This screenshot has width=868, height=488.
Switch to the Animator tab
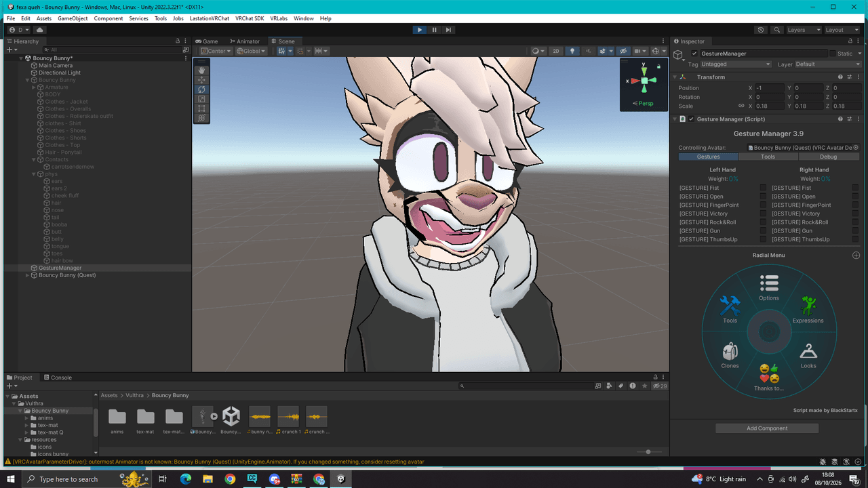[245, 41]
